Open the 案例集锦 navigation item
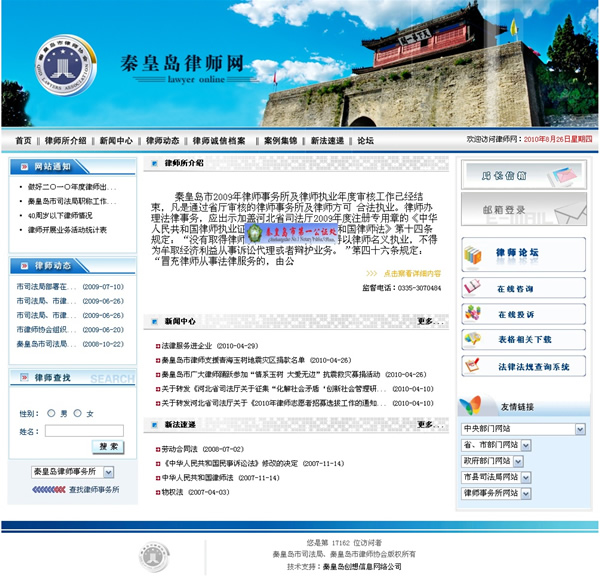This screenshot has height=581, width=600. pos(280,141)
